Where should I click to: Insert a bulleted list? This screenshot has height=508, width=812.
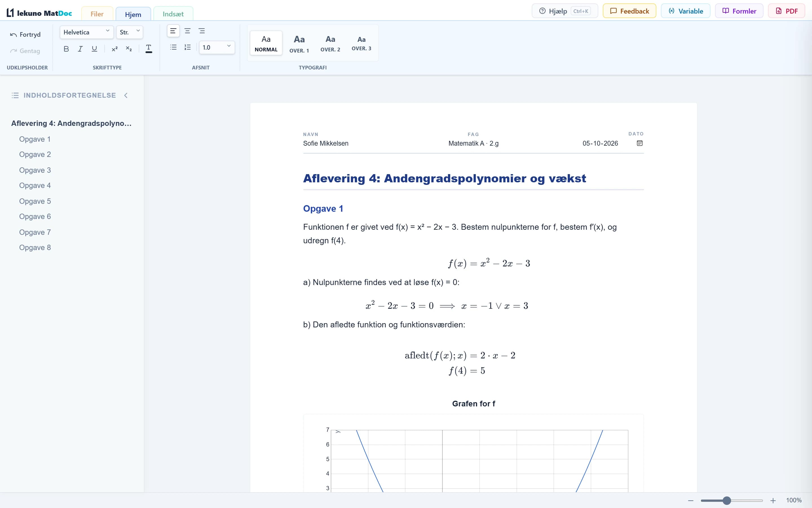click(x=173, y=47)
